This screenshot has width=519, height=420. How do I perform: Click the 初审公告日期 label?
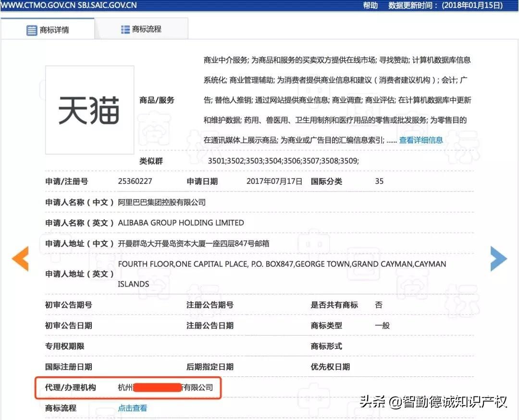69,325
